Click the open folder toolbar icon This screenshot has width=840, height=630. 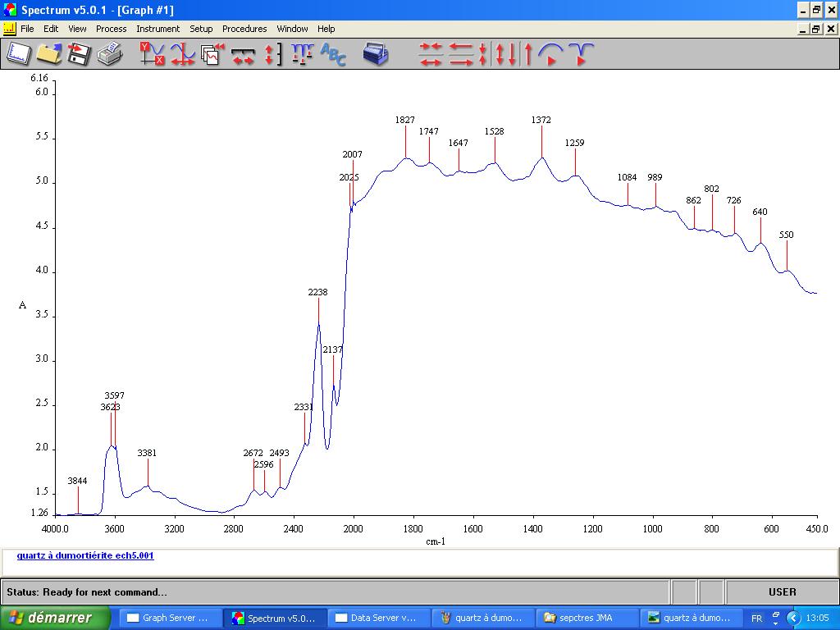pos(48,54)
